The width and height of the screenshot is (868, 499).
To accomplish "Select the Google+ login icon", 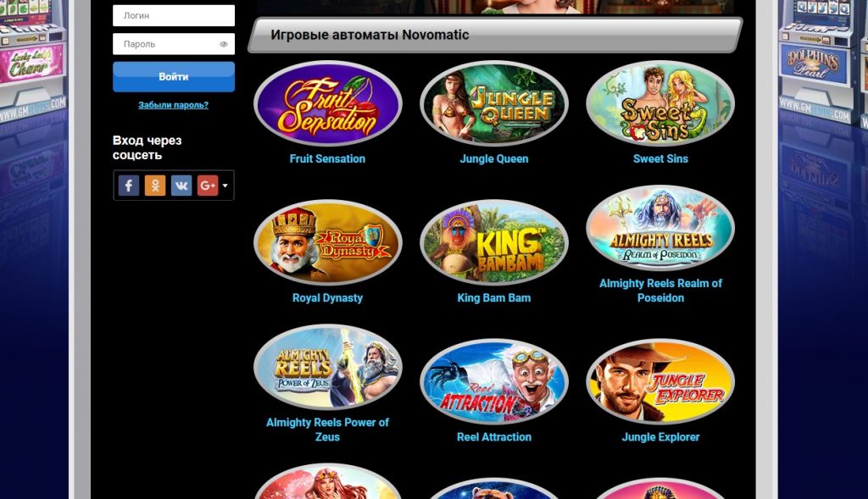I will click(x=208, y=186).
